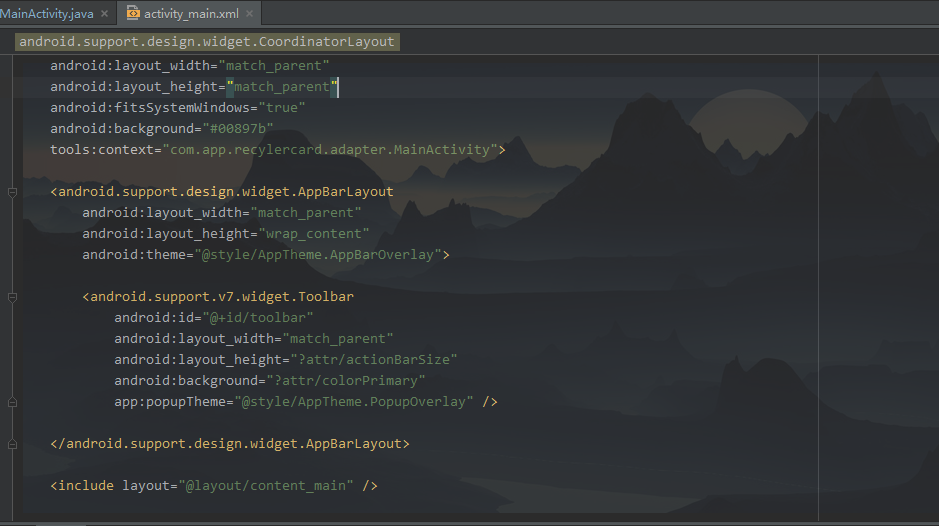The width and height of the screenshot is (939, 526).
Task: Click the fitsSystemWindows "true" value
Action: coord(281,108)
